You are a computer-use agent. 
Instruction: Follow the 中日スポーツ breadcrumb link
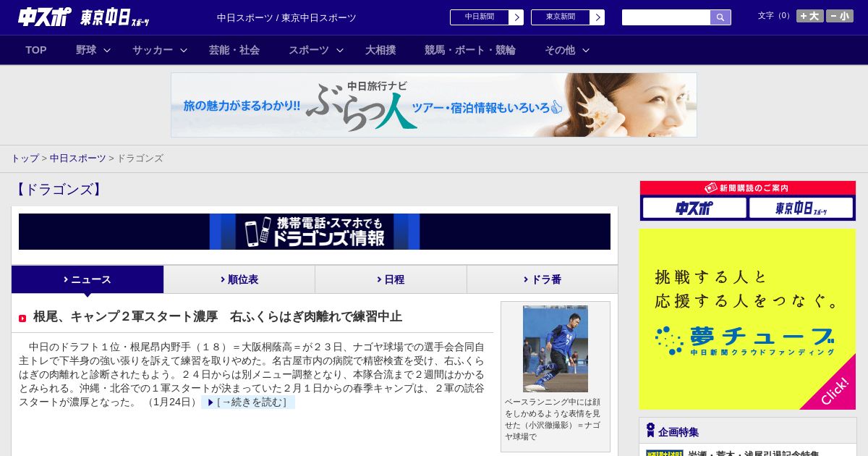tap(78, 158)
